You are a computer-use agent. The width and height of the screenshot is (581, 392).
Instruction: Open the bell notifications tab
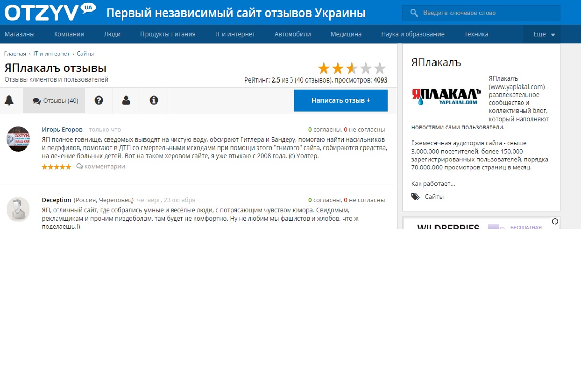[9, 100]
